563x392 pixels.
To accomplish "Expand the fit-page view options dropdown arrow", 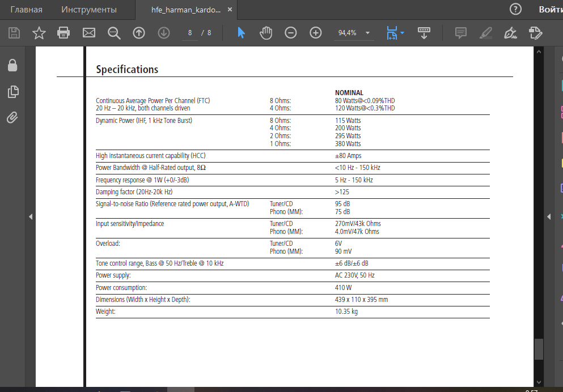I will point(402,33).
